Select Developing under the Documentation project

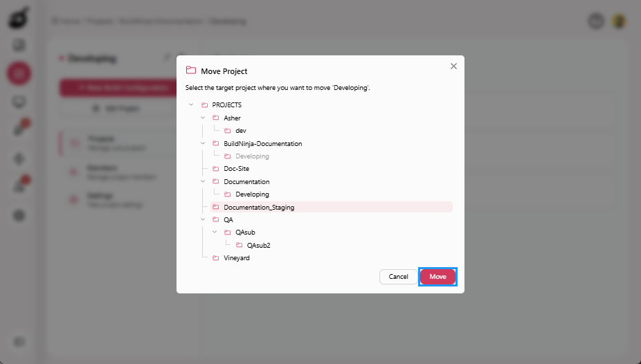252,194
